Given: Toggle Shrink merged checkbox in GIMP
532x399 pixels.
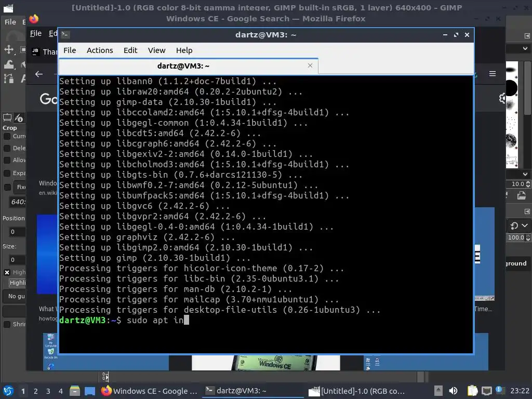Looking at the screenshot, I should click(x=7, y=324).
